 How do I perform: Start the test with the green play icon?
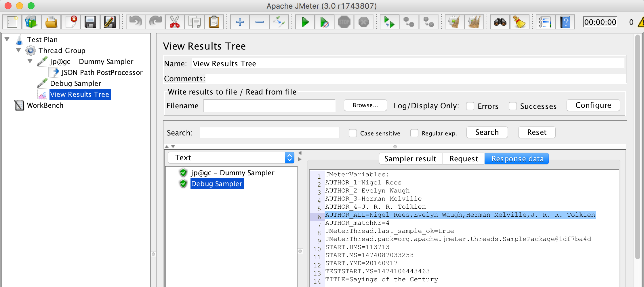305,22
